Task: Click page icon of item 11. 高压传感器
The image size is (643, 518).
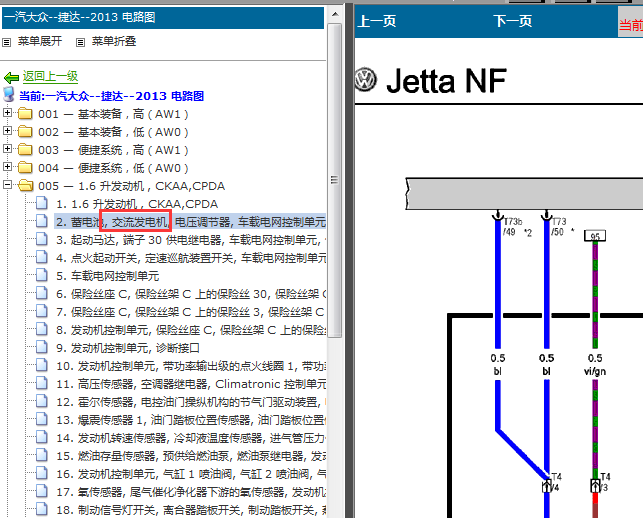Action: click(x=41, y=383)
